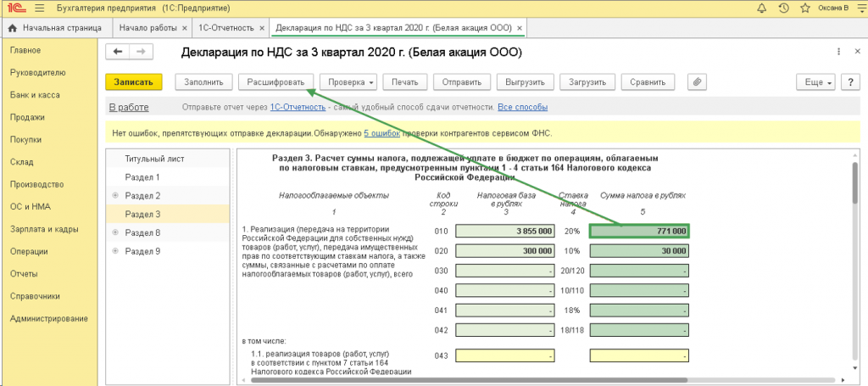Close the Начало работы tab
Image resolution: width=868 pixels, height=386 pixels.
[184, 28]
